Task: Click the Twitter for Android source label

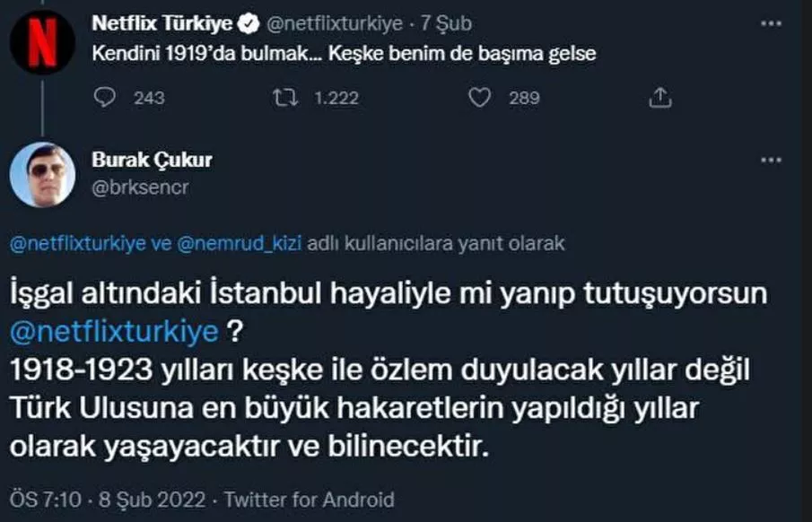Action: 309,499
